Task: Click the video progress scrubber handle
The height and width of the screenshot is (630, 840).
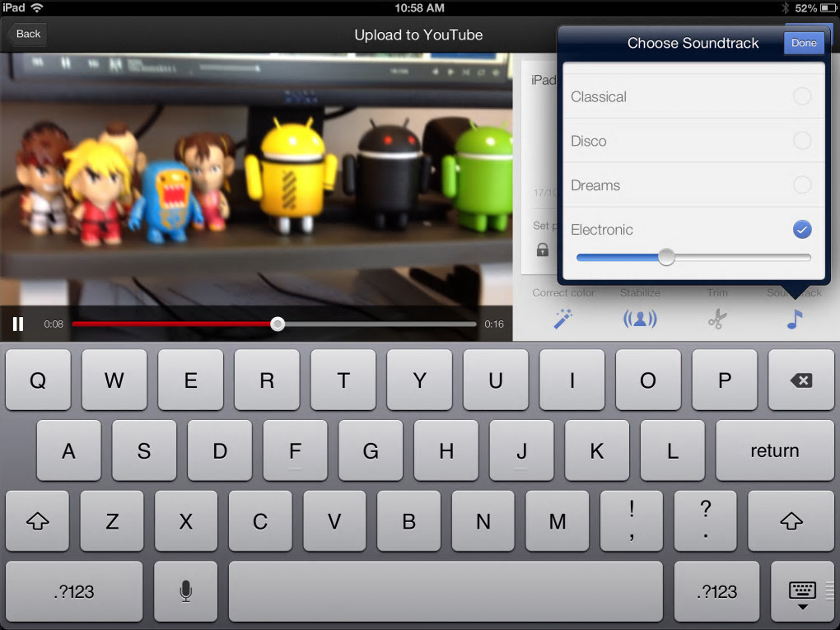Action: [x=278, y=324]
